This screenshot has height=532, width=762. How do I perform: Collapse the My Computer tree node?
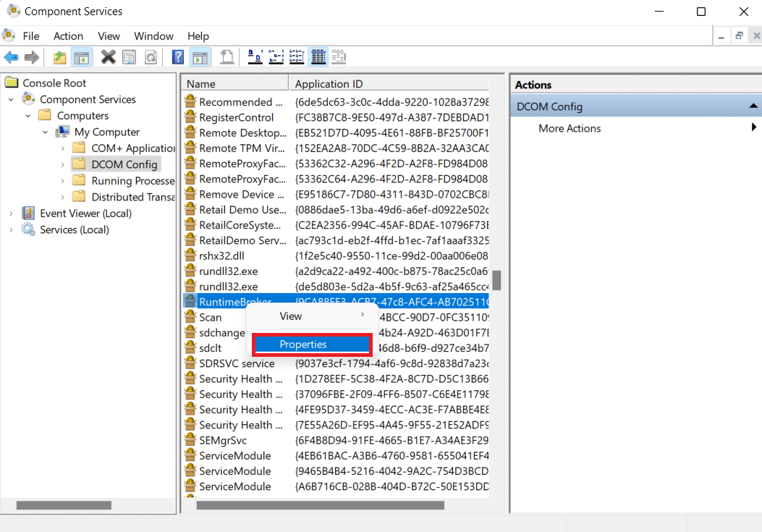pos(45,132)
